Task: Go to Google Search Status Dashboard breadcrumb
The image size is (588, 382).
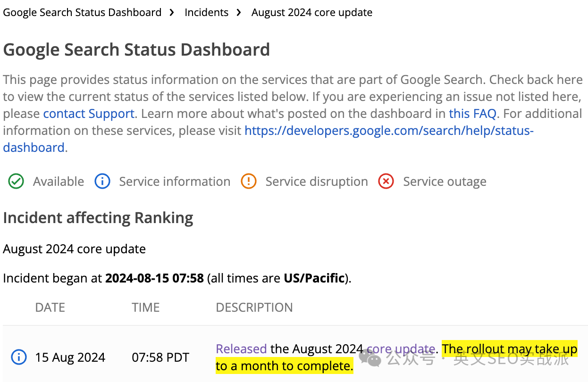Action: tap(82, 13)
